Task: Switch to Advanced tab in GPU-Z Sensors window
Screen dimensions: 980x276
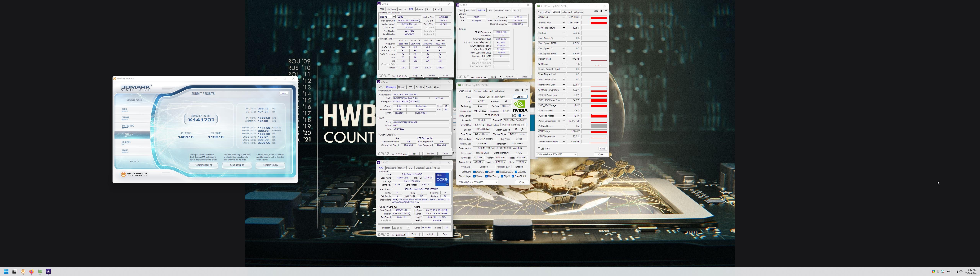Action: pos(567,12)
